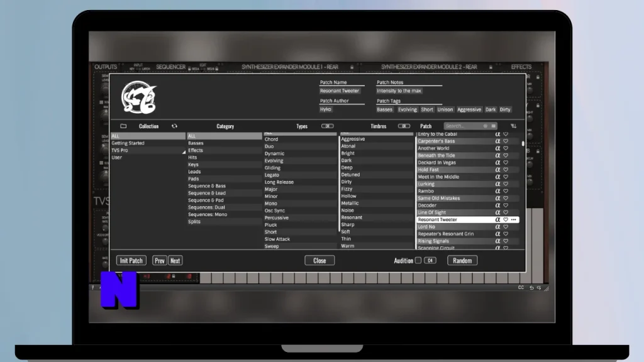Select Repeater's Resonant Grin patch
Viewport: 644px width, 362px height.
click(x=467, y=234)
